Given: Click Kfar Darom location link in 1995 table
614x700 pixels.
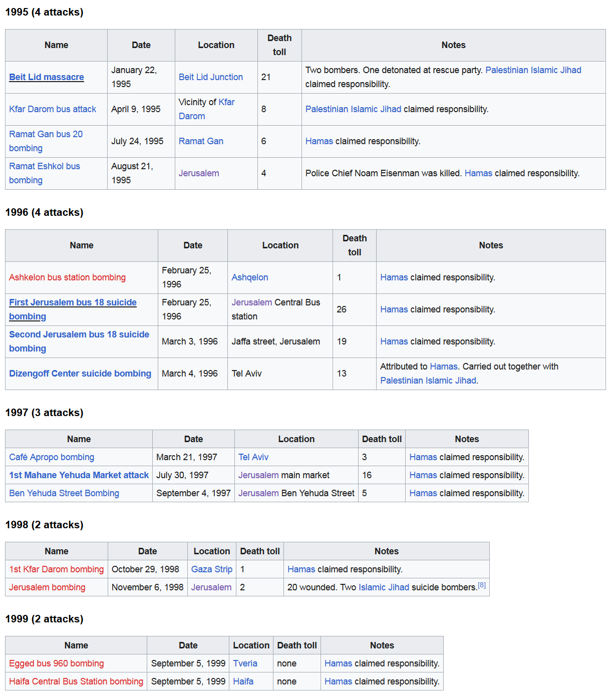Looking at the screenshot, I should tap(207, 109).
